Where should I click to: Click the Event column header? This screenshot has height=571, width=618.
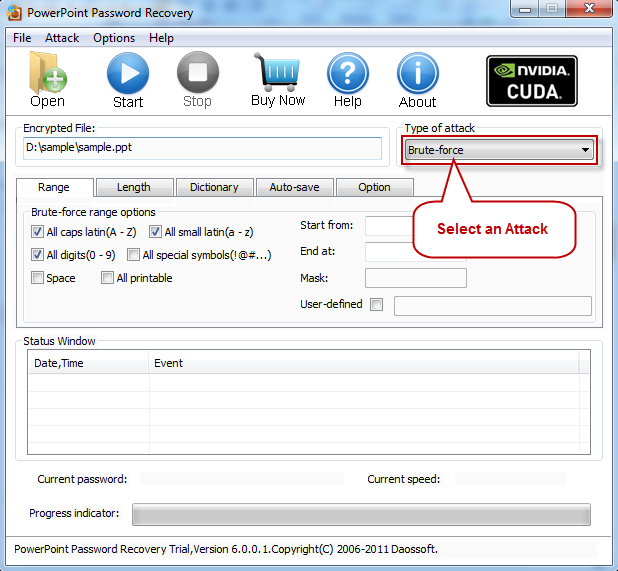coord(363,363)
